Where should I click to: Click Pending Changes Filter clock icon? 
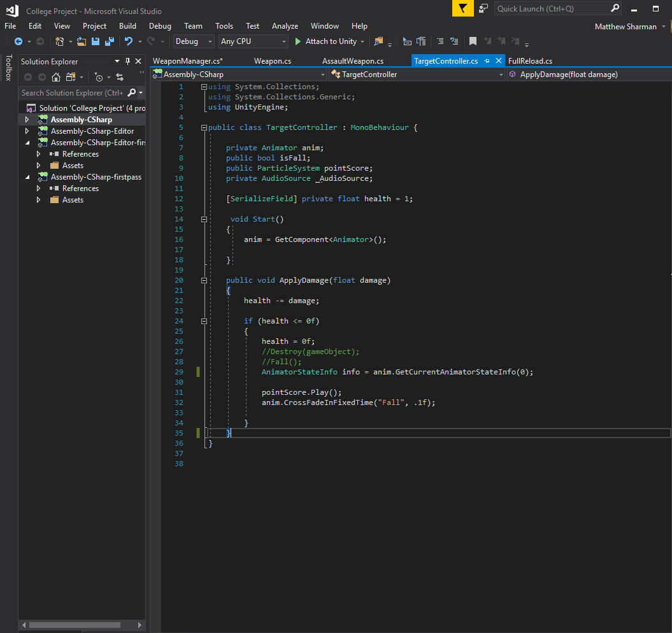pos(99,77)
